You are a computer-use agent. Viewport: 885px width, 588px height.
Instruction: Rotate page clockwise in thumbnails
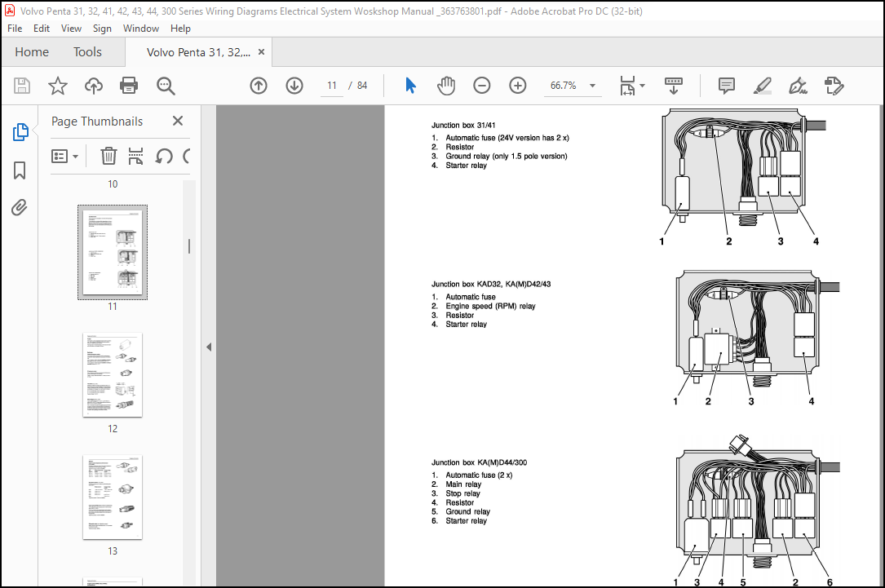[x=188, y=156]
